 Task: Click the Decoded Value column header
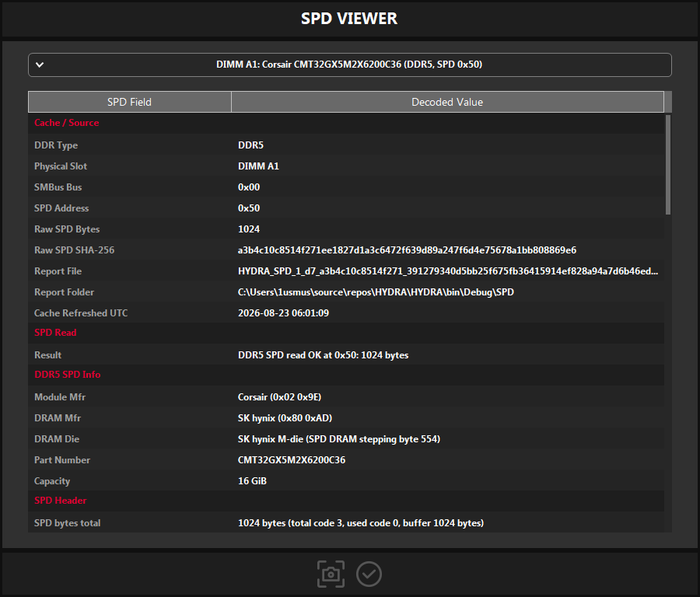click(447, 102)
